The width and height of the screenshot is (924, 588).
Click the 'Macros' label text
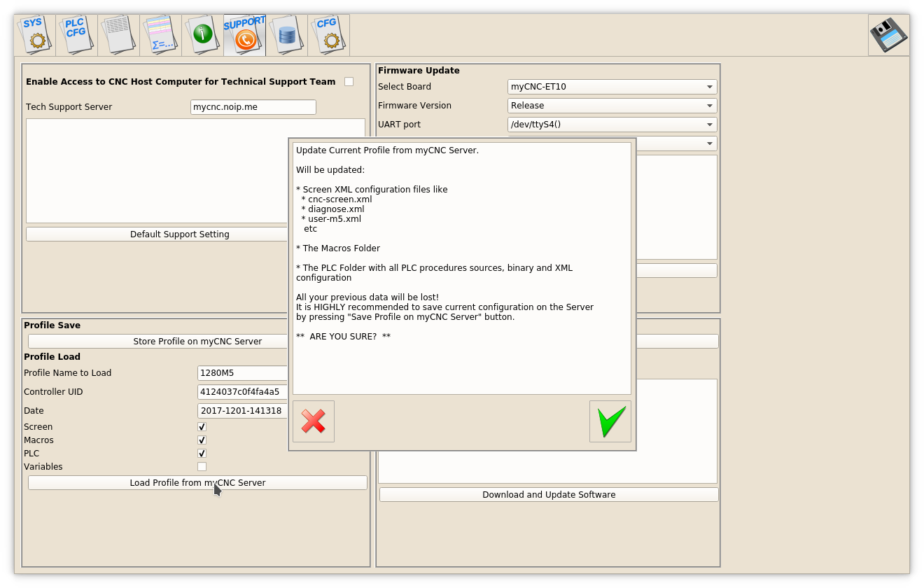tap(38, 440)
